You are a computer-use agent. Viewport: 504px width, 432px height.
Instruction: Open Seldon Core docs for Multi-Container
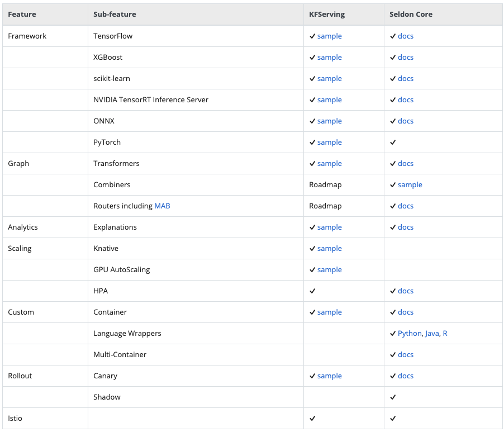(406, 354)
